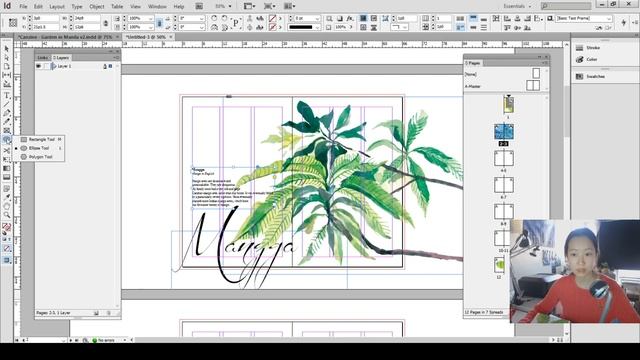This screenshot has width=640, height=360.
Task: Open the Object menu
Action: point(97,7)
